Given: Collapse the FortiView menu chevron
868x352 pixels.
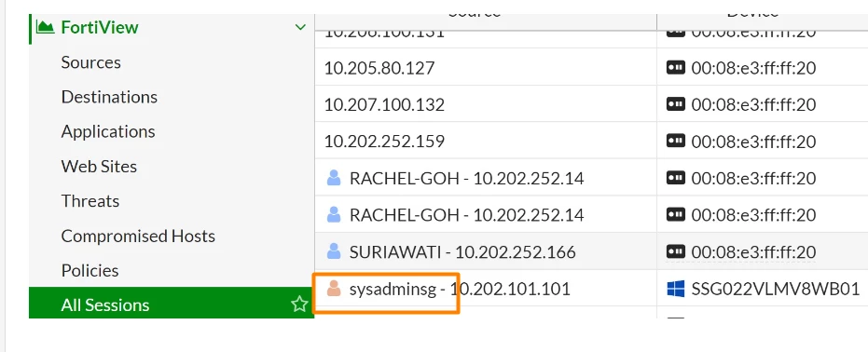Looking at the screenshot, I should point(300,27).
